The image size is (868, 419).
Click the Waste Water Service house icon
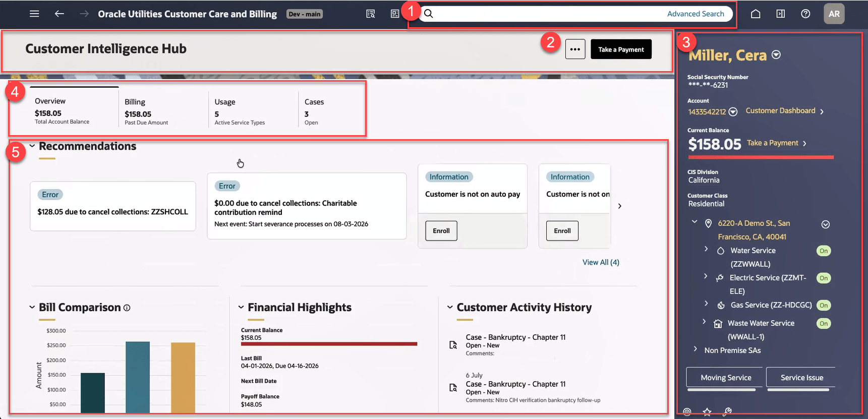(718, 324)
